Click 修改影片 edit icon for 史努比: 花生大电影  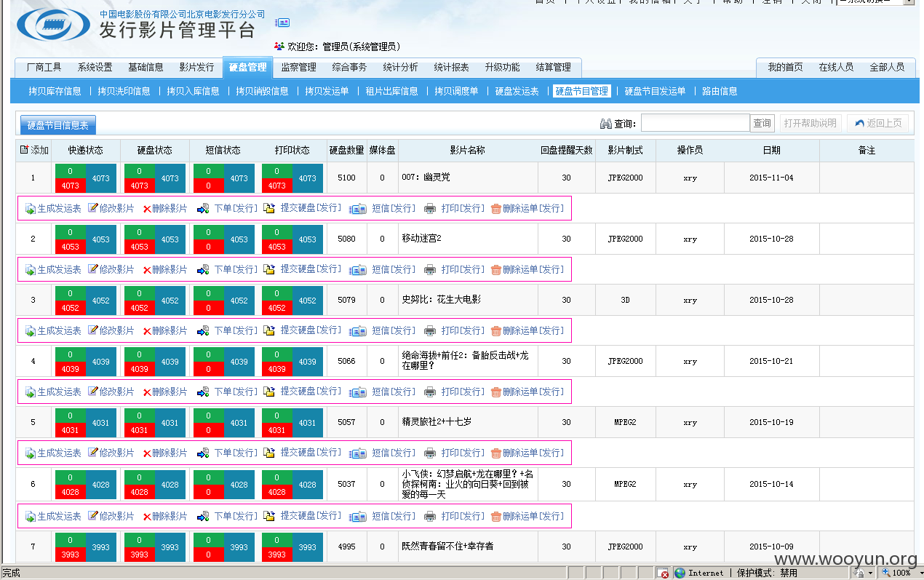[92, 330]
